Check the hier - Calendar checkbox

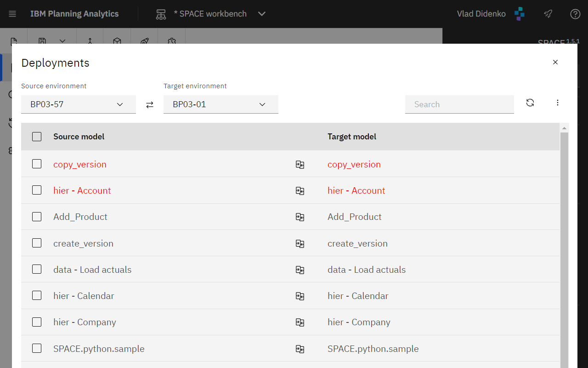click(x=37, y=295)
